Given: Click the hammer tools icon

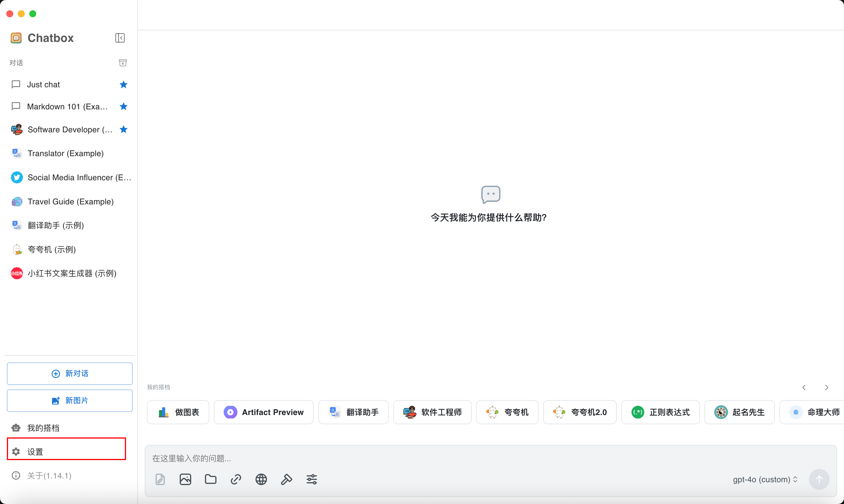Looking at the screenshot, I should (x=286, y=479).
